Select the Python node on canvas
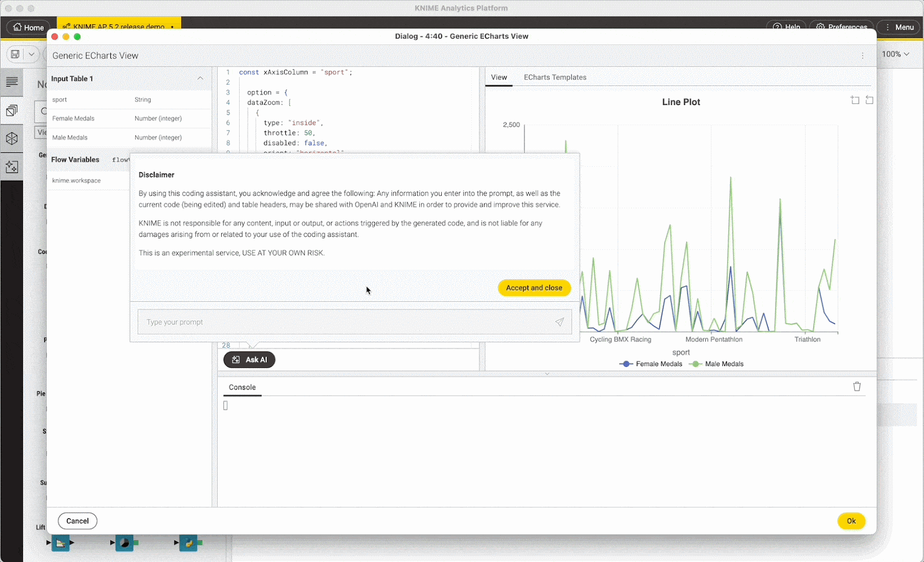Viewport: 924px width, 562px height. click(188, 543)
